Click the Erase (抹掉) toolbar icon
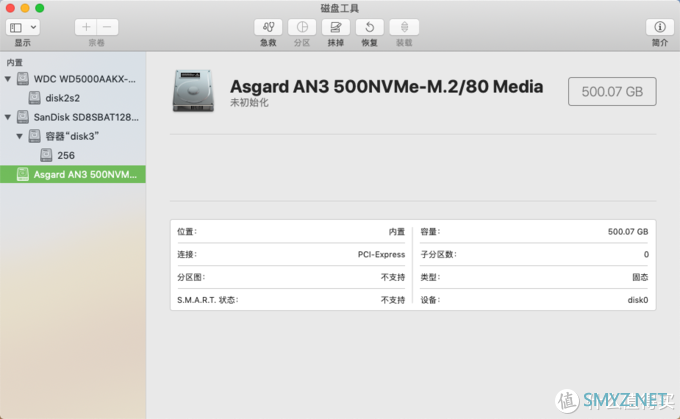The width and height of the screenshot is (680, 419). [x=336, y=27]
